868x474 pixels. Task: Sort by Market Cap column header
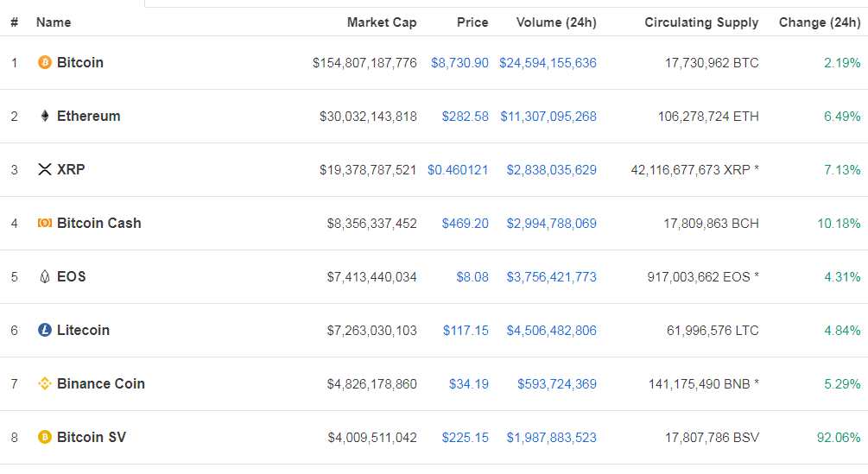pos(382,22)
